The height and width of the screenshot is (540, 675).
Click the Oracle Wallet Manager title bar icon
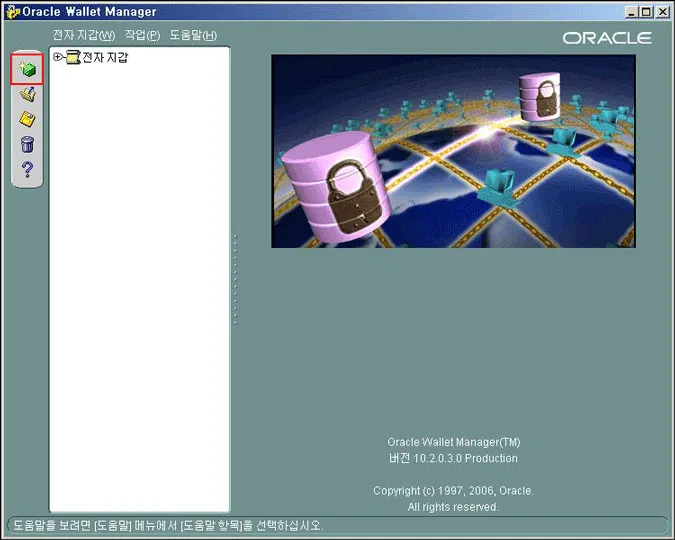13,12
